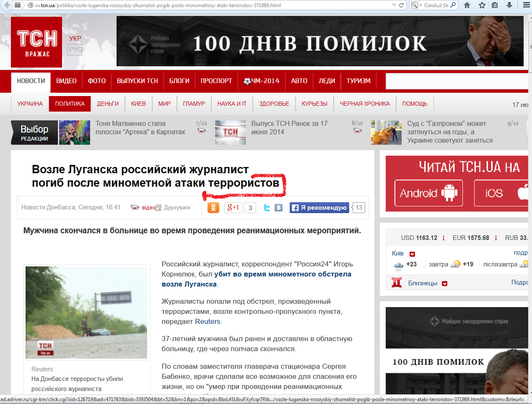Focus the site search field

pos(457,81)
